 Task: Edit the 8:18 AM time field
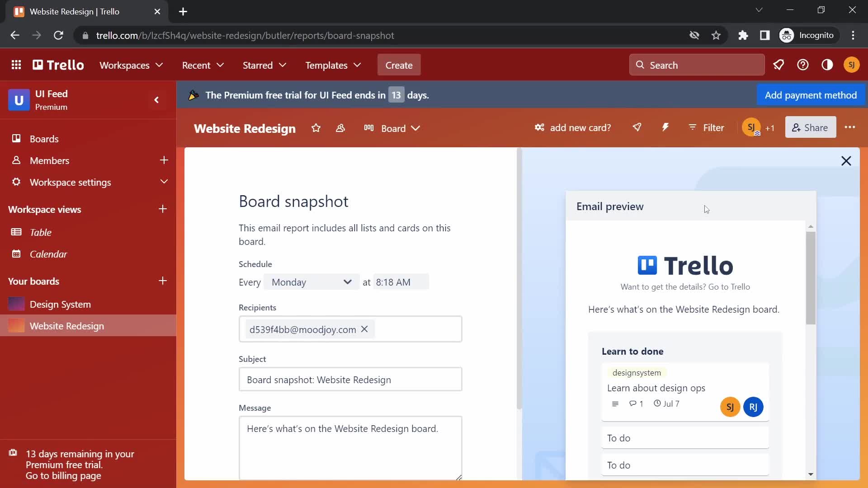(x=401, y=282)
